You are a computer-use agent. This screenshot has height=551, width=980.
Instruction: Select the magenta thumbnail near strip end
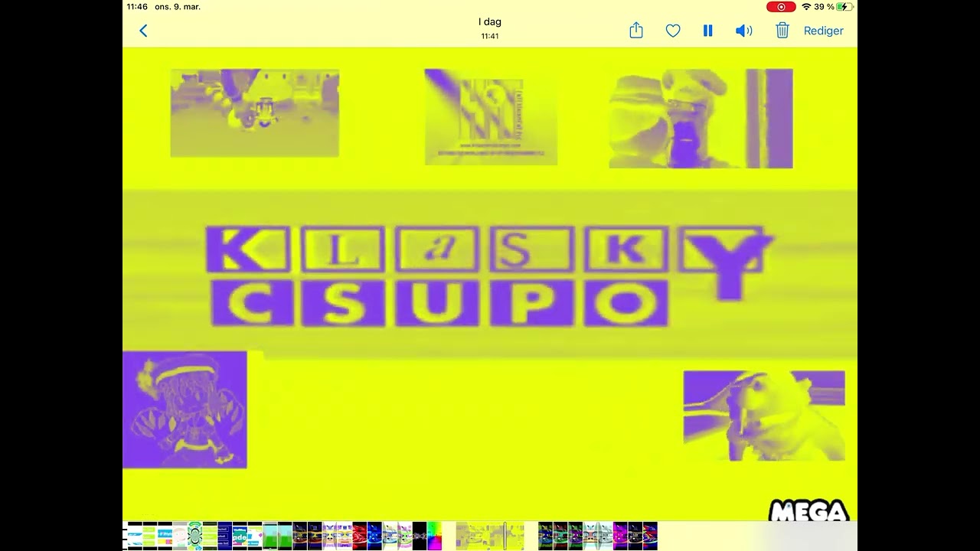click(620, 536)
